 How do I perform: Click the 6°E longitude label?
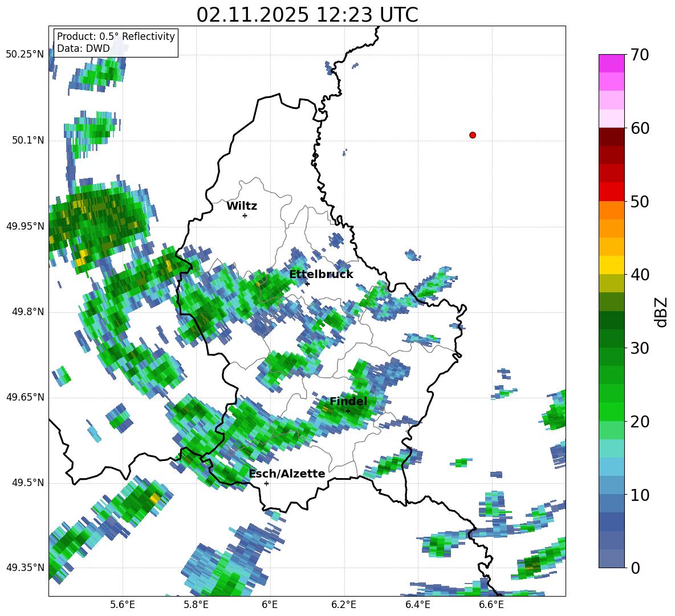(x=270, y=605)
